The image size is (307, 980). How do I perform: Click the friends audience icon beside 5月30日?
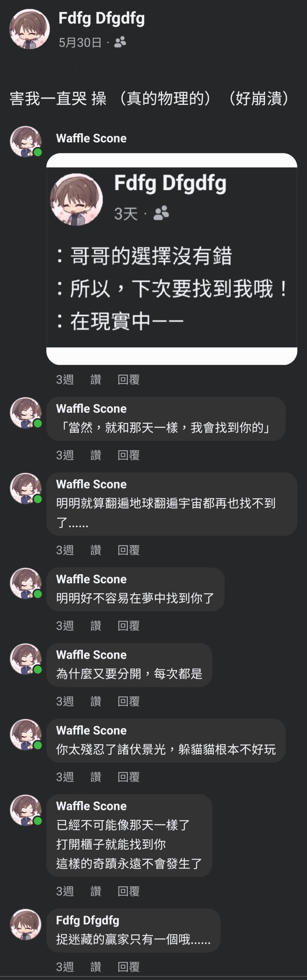tap(120, 42)
